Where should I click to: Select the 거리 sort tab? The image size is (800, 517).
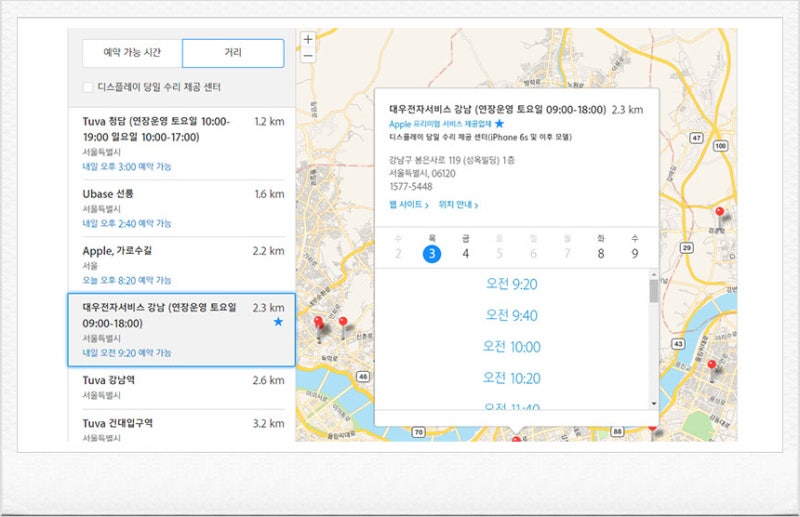point(233,53)
